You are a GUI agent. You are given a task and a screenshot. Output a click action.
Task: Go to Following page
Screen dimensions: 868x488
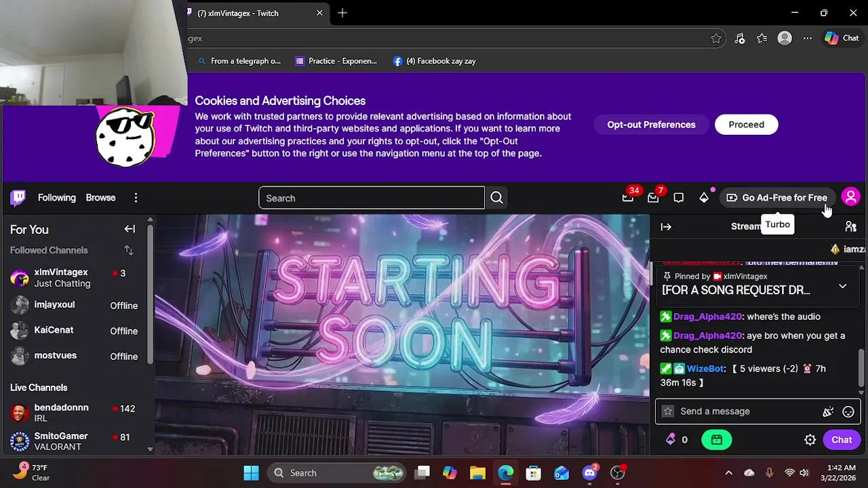pyautogui.click(x=57, y=198)
